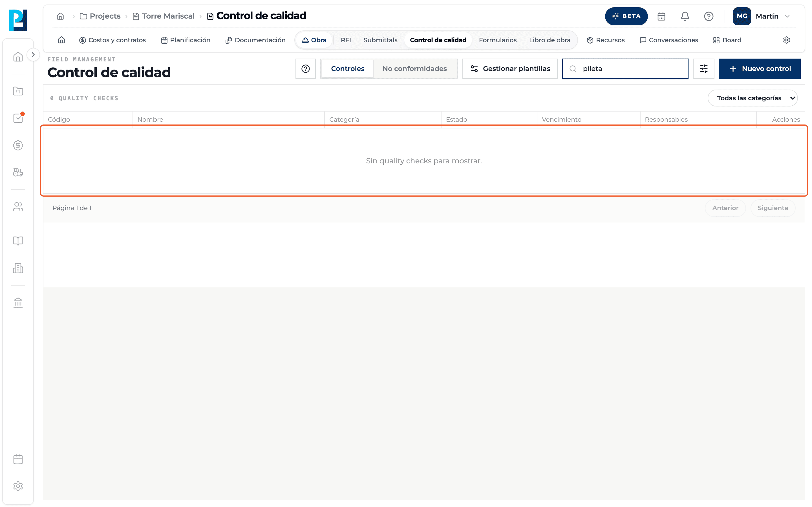Open Gestionar plantillas
The height and width of the screenshot is (507, 812).
tap(510, 69)
